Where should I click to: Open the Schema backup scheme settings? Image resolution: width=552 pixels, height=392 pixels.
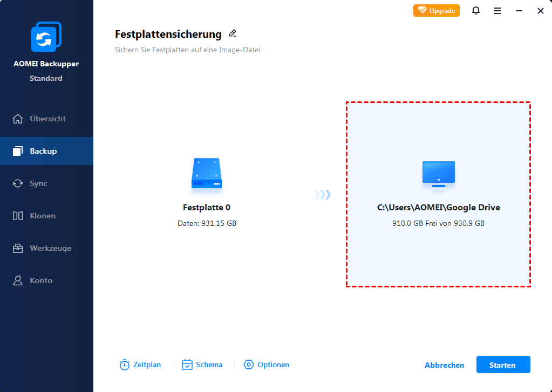[x=202, y=365]
